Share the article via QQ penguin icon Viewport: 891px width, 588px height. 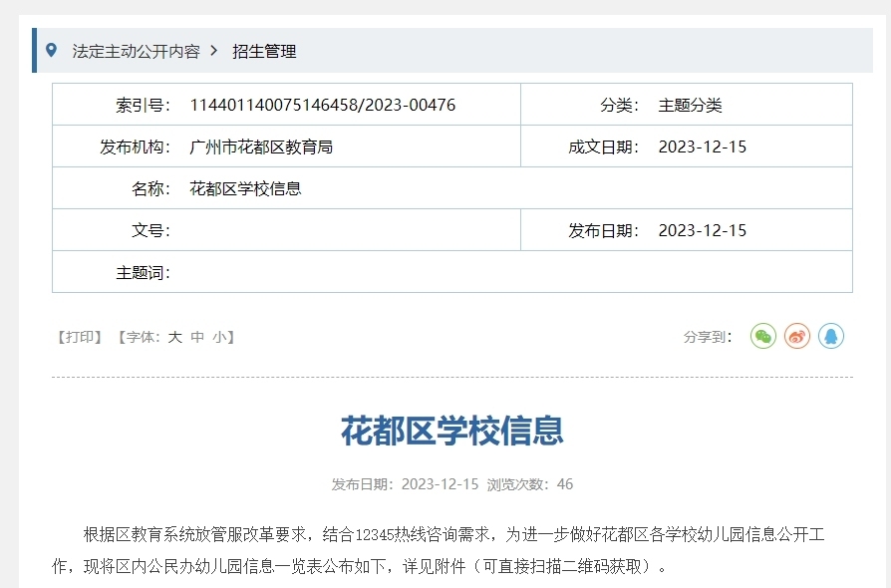click(831, 337)
